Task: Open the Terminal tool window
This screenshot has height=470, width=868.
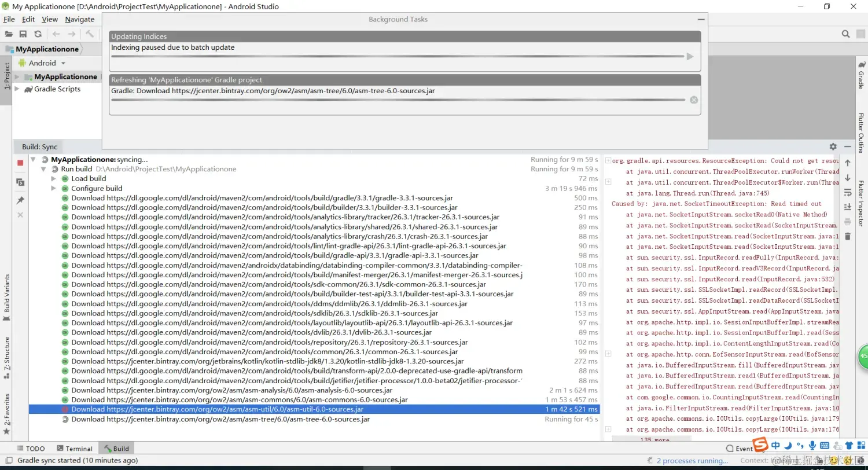Action: tap(75, 449)
